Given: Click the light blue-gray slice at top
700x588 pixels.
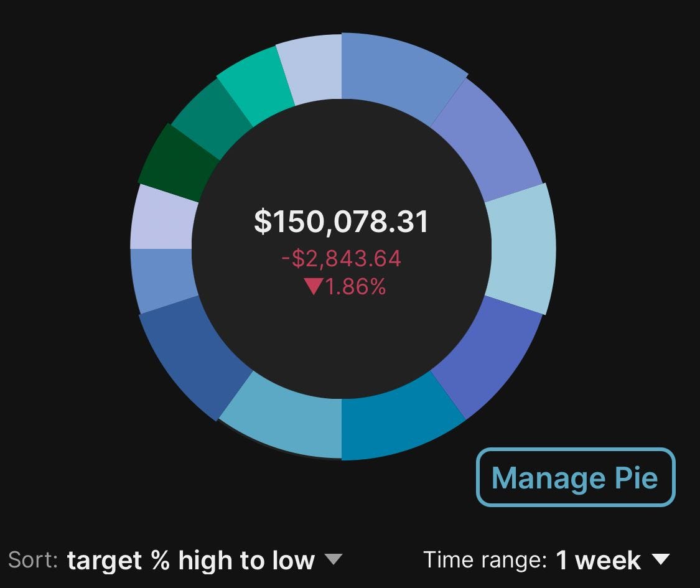Looking at the screenshot, I should tap(312, 68).
